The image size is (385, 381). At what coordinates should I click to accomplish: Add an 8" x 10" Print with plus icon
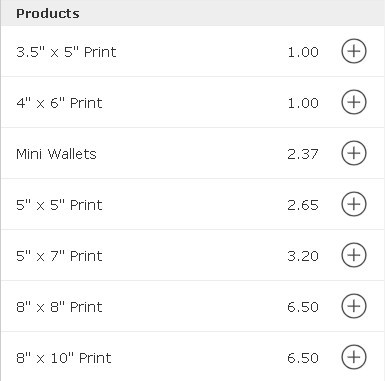click(354, 357)
